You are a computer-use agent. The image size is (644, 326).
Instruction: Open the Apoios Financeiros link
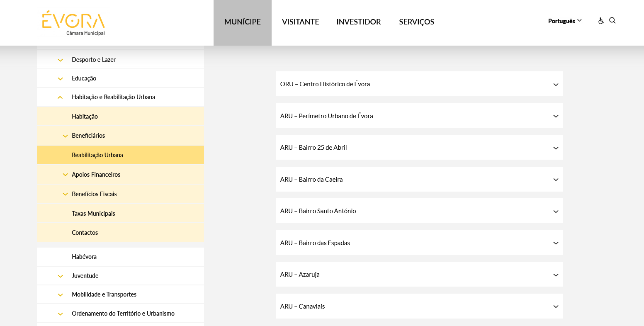click(x=96, y=175)
